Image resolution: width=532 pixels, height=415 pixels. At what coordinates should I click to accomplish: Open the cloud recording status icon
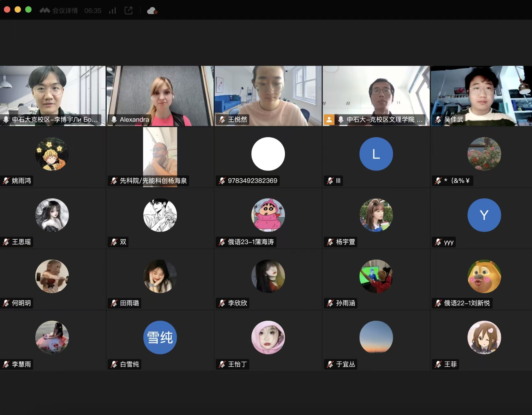coord(152,11)
